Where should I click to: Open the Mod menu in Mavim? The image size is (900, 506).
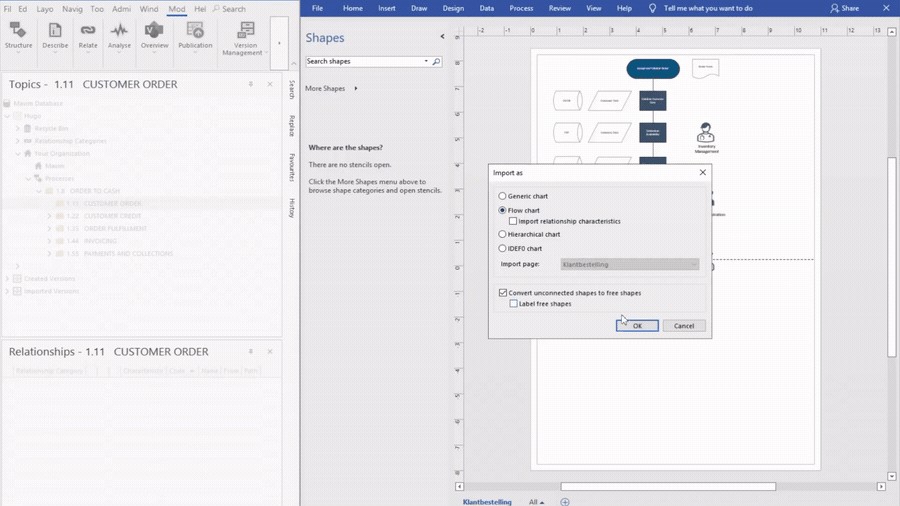click(177, 9)
